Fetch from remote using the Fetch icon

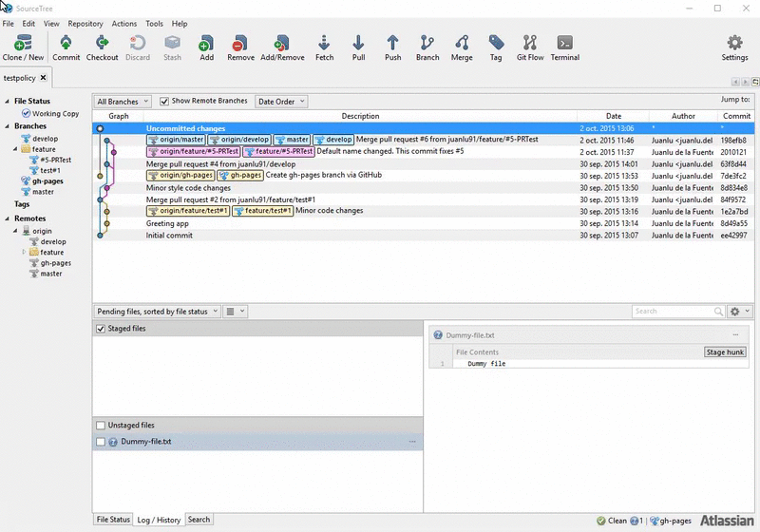[x=324, y=47]
